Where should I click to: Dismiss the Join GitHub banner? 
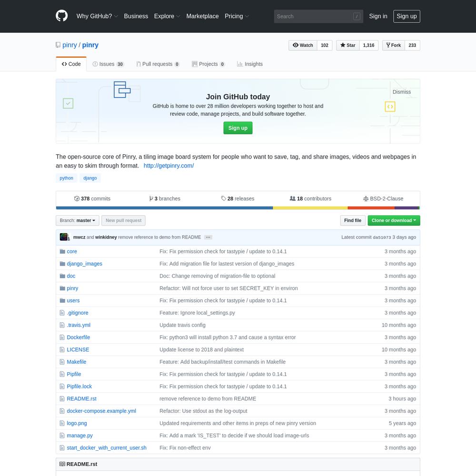pyautogui.click(x=401, y=92)
